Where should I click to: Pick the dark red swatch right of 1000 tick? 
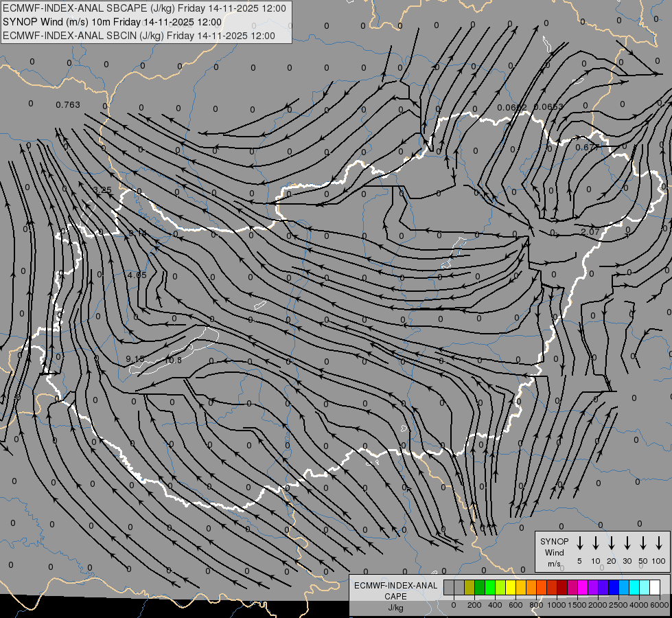[562, 587]
